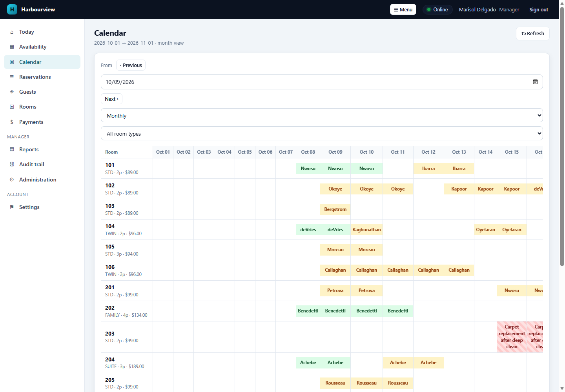Click the Payments dollar icon
Screen dimensions: 565x392
pos(12,122)
